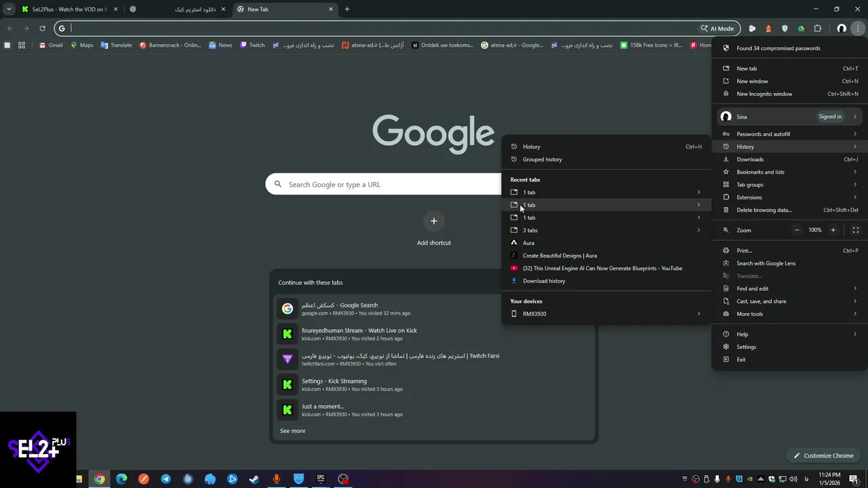Open Microsoft Edge from the taskbar
The height and width of the screenshot is (488, 868).
click(121, 479)
